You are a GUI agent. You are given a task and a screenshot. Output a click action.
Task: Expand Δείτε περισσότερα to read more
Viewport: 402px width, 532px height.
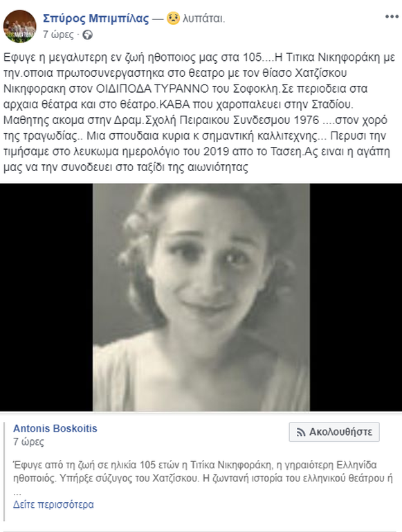[x=53, y=504]
